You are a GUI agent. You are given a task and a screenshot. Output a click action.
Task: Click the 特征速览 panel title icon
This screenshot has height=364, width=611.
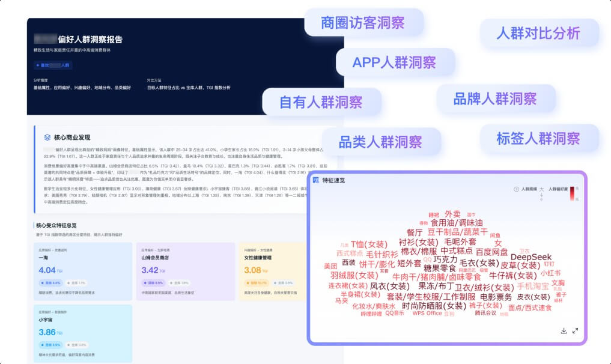315,180
